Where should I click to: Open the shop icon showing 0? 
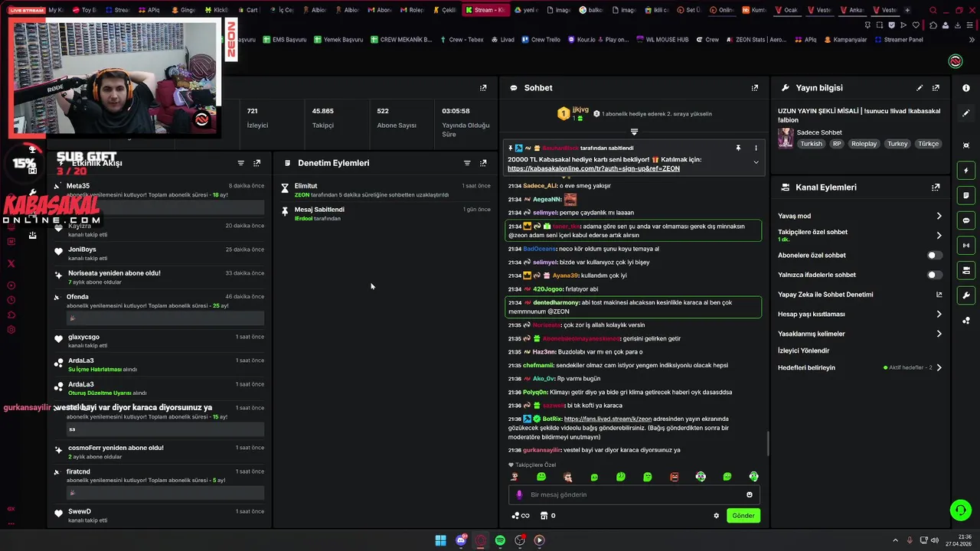point(547,516)
